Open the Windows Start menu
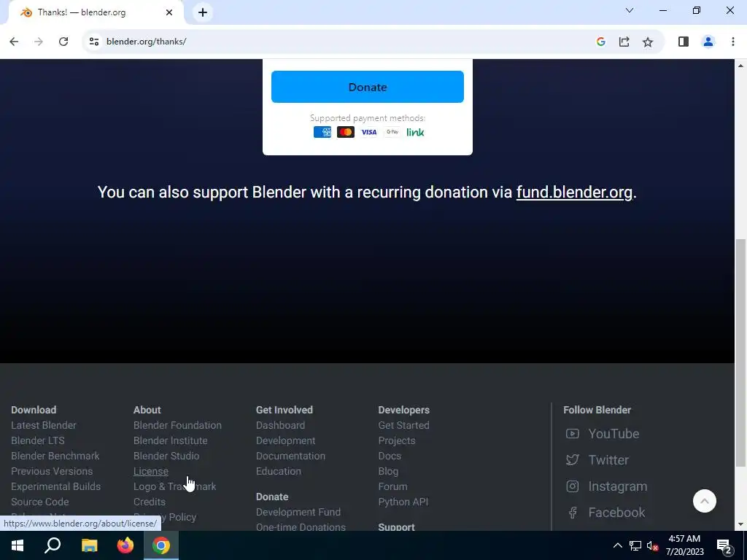The height and width of the screenshot is (560, 747). [x=18, y=545]
